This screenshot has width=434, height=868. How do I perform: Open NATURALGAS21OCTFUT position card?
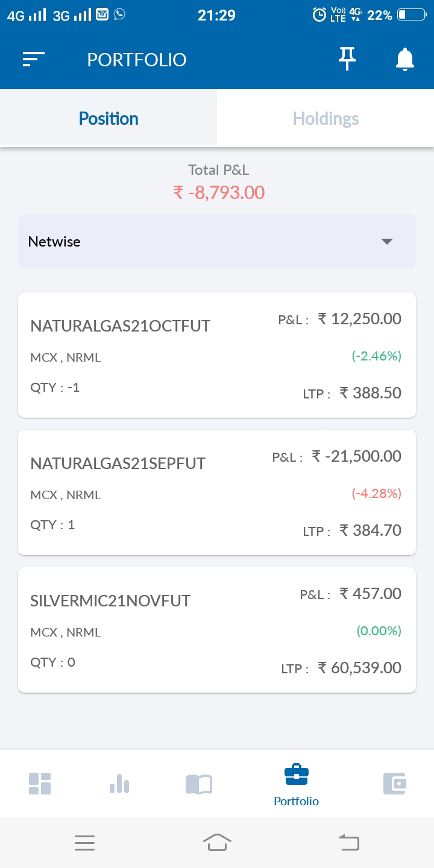tap(217, 355)
